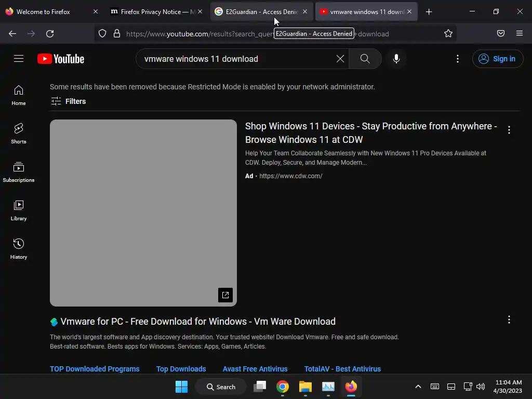Reload the current page

coord(50,34)
